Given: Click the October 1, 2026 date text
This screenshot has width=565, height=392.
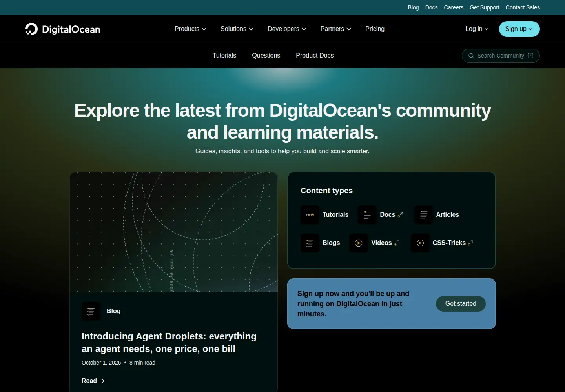Looking at the screenshot, I should pyautogui.click(x=101, y=363).
